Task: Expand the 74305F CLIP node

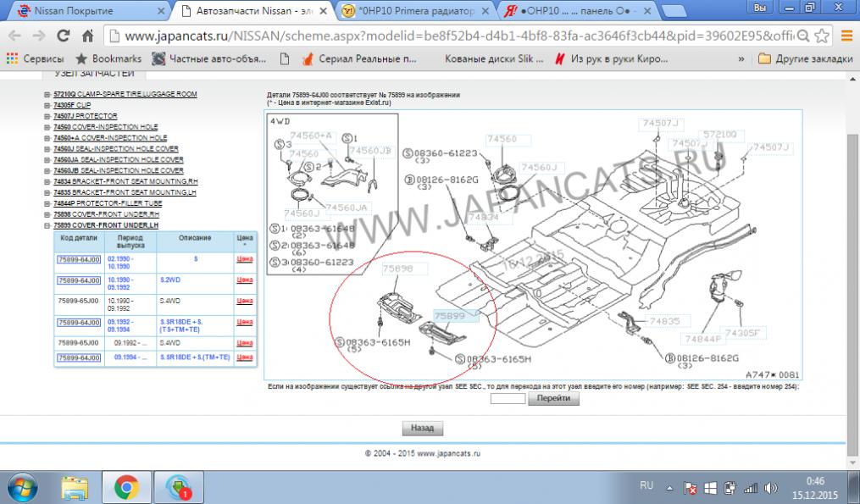Action: [x=47, y=105]
